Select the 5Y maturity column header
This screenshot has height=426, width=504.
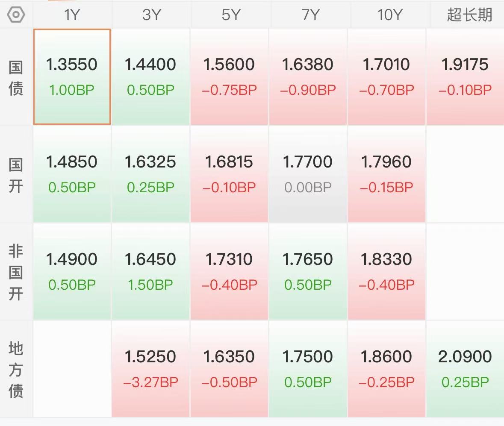230,15
